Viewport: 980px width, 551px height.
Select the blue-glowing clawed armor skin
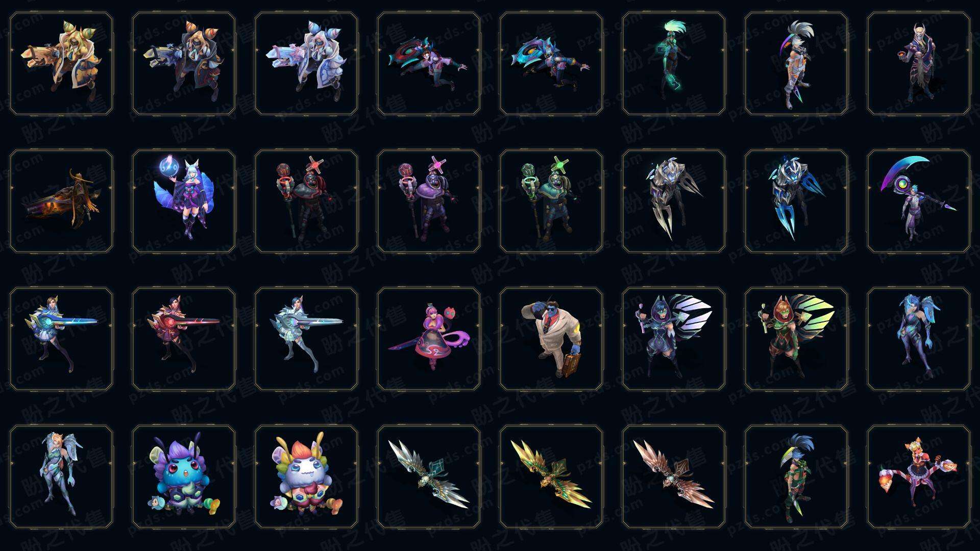(x=796, y=201)
